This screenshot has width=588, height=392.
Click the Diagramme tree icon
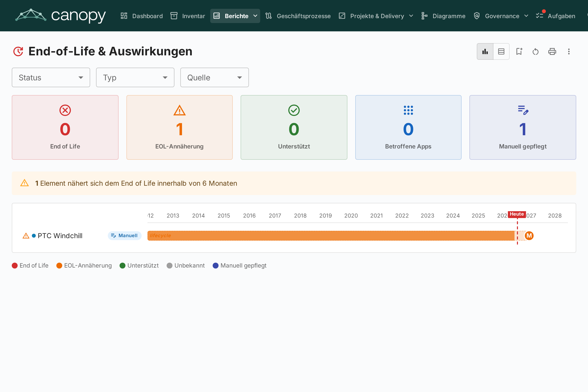[x=425, y=16]
